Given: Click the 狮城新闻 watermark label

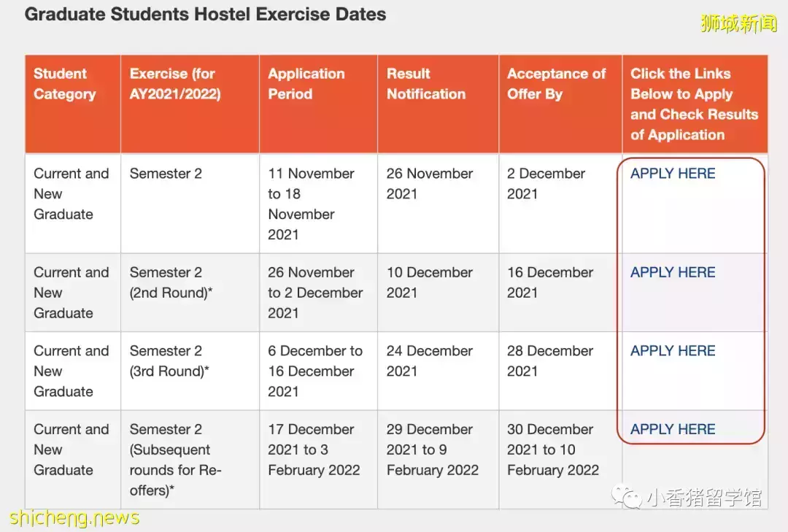Looking at the screenshot, I should point(738,23).
